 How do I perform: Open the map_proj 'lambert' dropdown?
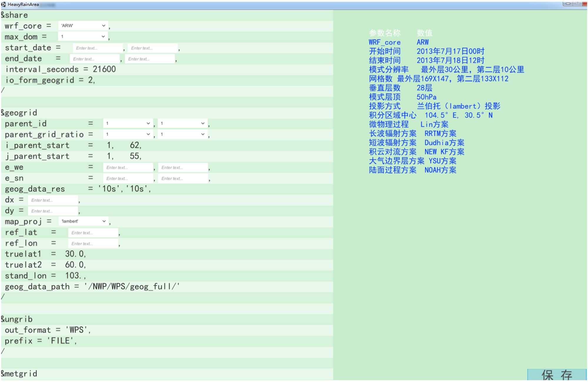tap(83, 221)
